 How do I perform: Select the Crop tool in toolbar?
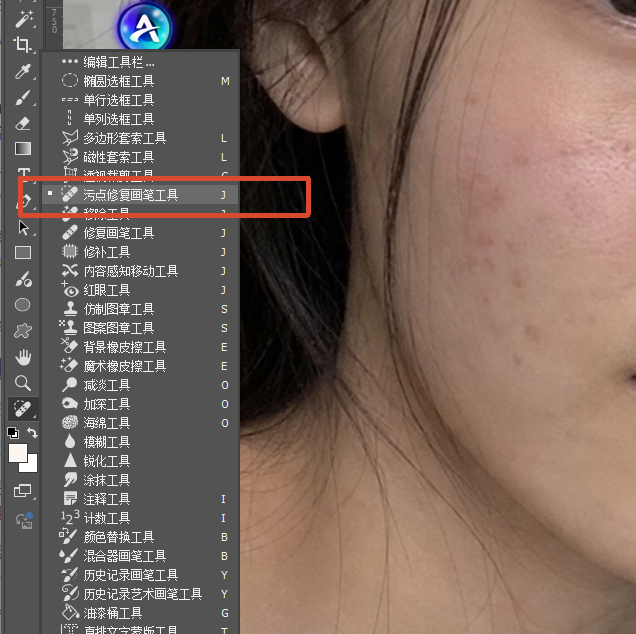tap(23, 45)
